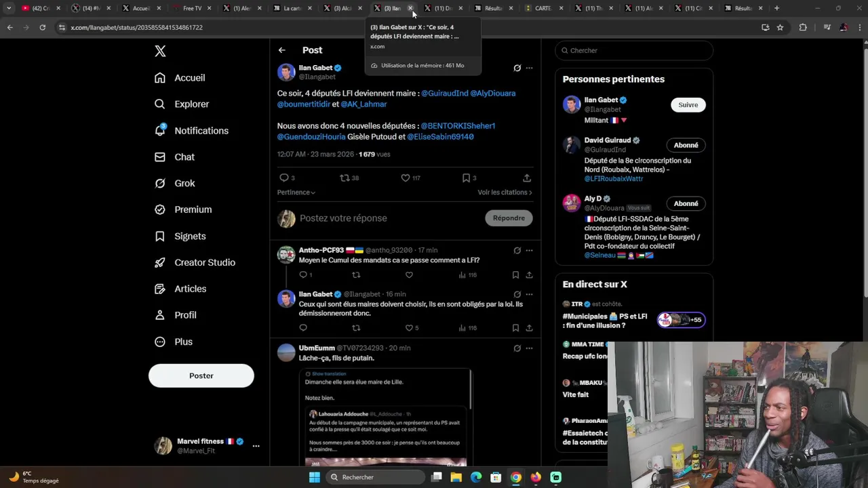Open Articles in the sidebar
The image size is (868, 488).
pos(180,289)
